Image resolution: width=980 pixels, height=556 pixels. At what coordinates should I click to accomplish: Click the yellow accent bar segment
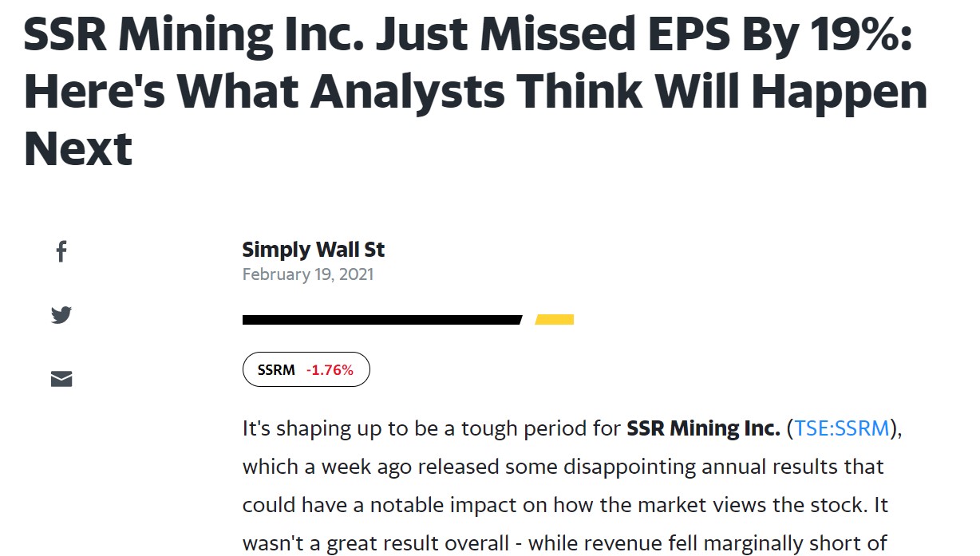click(x=555, y=320)
